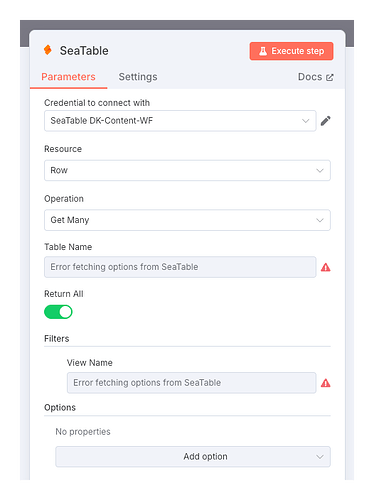The width and height of the screenshot is (373, 500).
Task: Click the flask icon on Execute step
Action: coord(263,51)
